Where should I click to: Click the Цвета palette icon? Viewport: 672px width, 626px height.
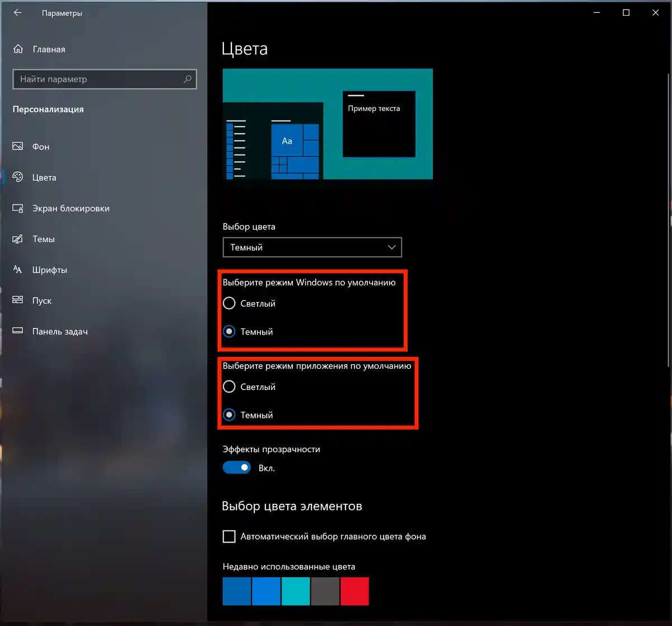[x=18, y=177]
